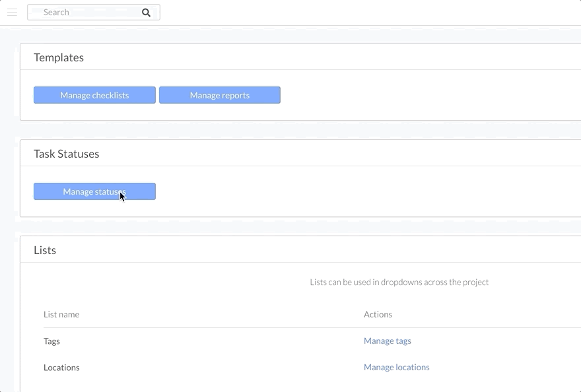The image size is (581, 392).
Task: Select the Tags list row name
Action: click(51, 341)
